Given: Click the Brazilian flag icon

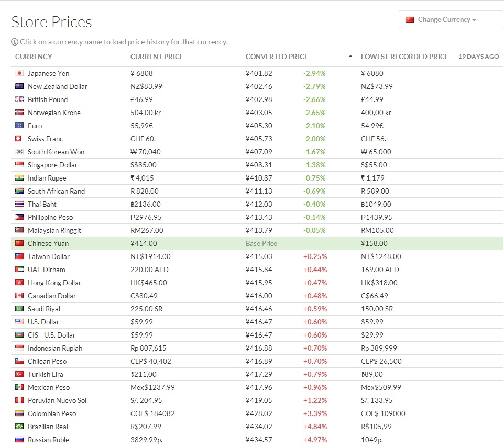Looking at the screenshot, I should click(x=19, y=427).
